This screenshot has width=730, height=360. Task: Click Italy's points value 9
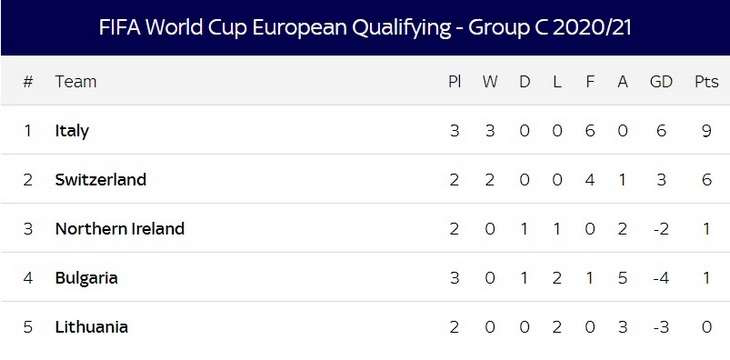tap(707, 131)
